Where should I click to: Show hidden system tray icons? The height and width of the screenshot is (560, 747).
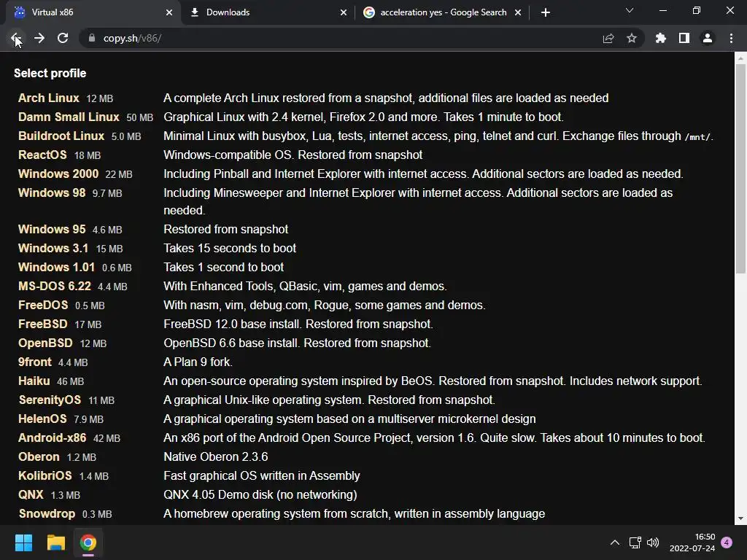(x=615, y=542)
